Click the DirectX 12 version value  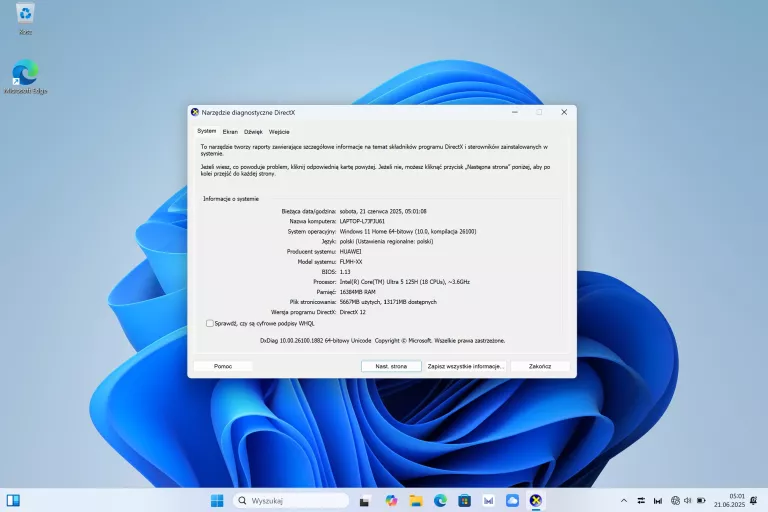point(353,312)
